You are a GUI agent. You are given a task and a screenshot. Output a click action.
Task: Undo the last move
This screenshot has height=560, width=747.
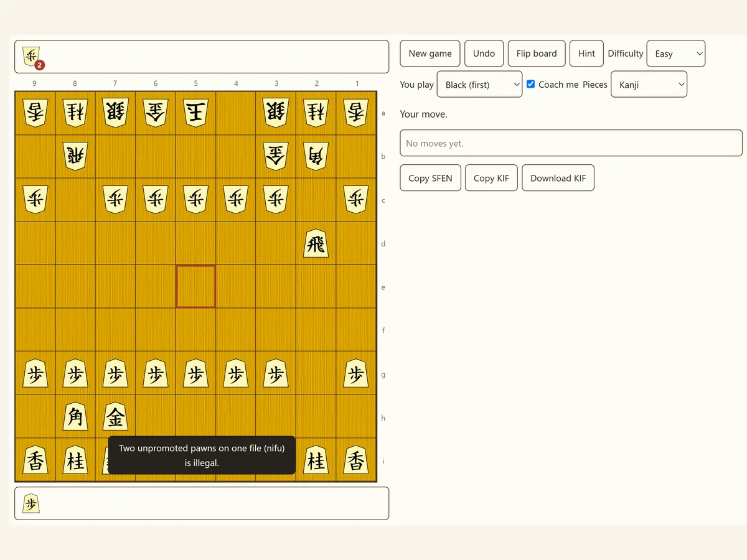[x=484, y=54]
